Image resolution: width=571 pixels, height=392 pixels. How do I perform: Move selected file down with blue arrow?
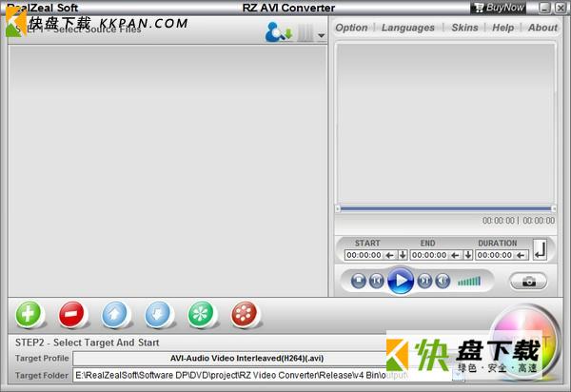(158, 314)
